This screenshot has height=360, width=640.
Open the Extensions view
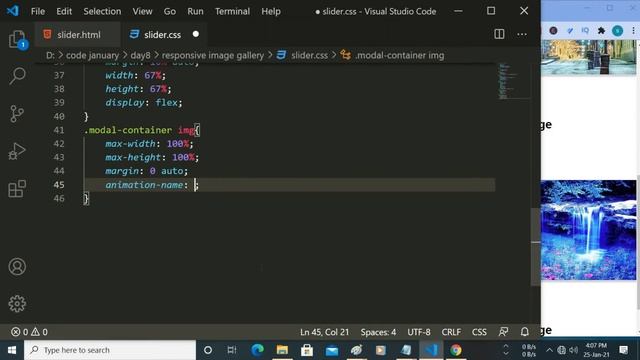pyautogui.click(x=17, y=189)
